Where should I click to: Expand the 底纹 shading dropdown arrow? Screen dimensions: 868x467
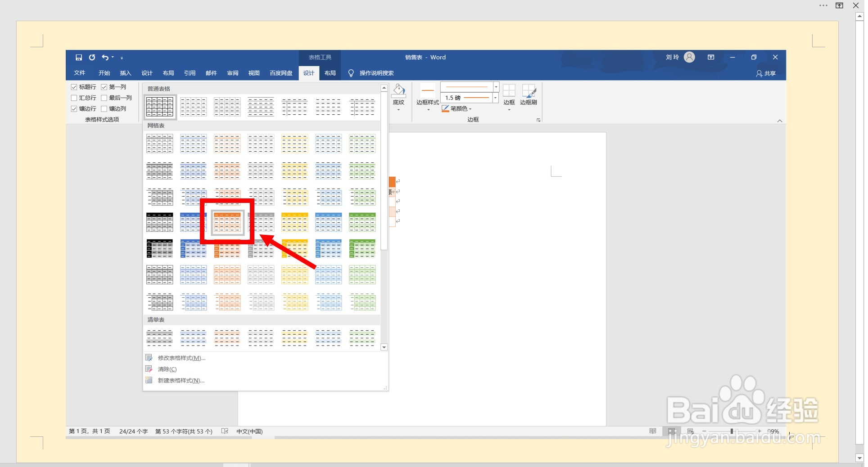[398, 110]
